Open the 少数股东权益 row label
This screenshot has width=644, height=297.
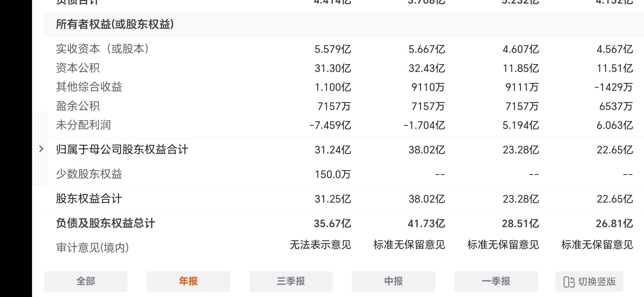[89, 174]
